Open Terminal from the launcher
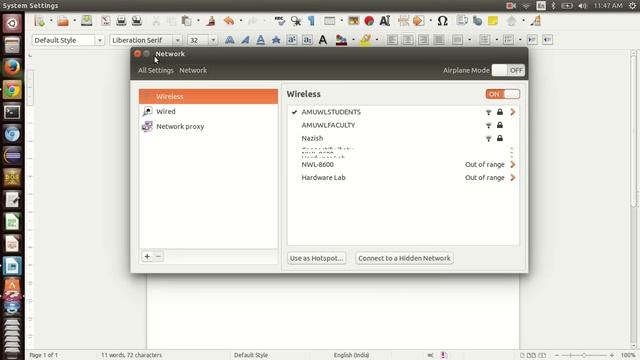This screenshot has width=640, height=360. [12, 112]
